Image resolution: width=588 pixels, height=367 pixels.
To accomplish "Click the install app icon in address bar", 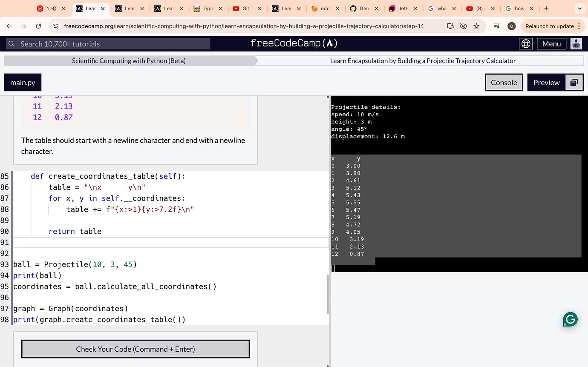I will click(449, 26).
